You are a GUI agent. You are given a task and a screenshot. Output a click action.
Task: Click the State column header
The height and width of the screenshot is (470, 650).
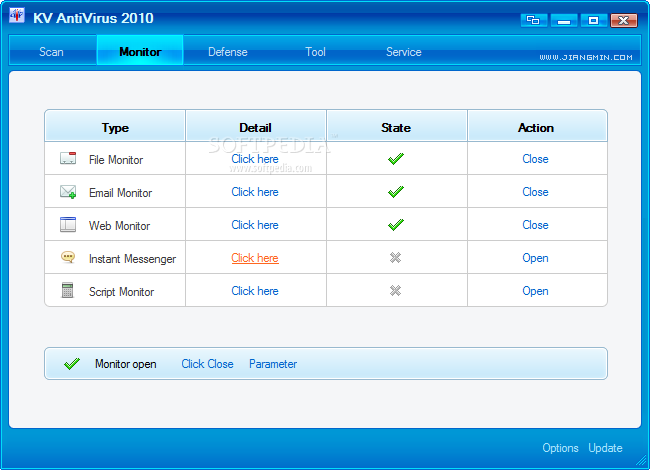(x=397, y=126)
